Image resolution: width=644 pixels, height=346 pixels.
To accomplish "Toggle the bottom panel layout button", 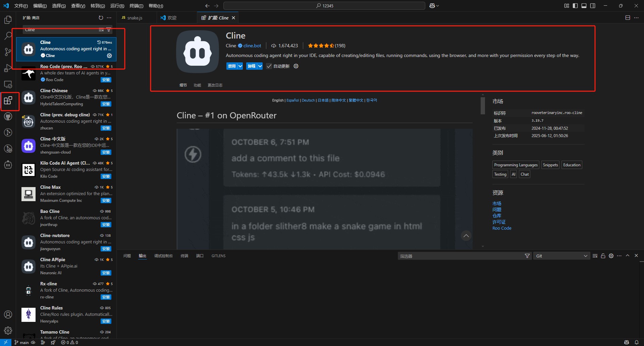I will (584, 6).
